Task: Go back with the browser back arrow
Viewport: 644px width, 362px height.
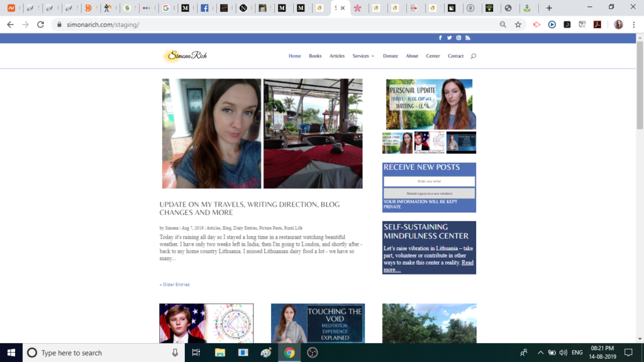Action: click(10, 25)
